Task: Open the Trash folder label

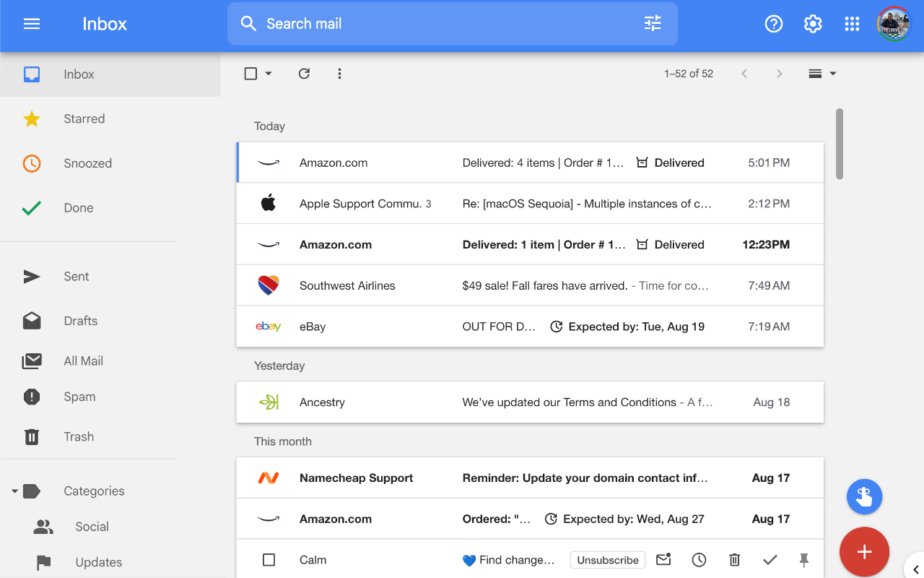Action: (x=79, y=436)
